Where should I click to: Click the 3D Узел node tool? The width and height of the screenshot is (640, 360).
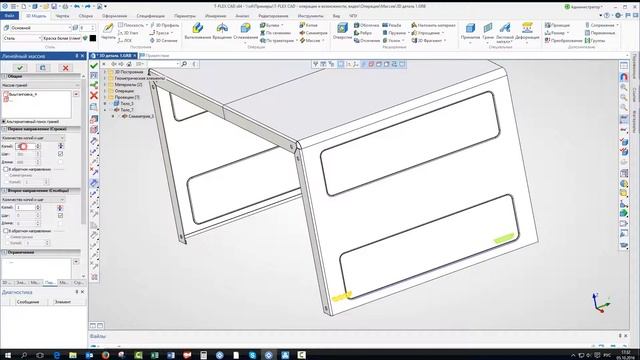pos(128,33)
